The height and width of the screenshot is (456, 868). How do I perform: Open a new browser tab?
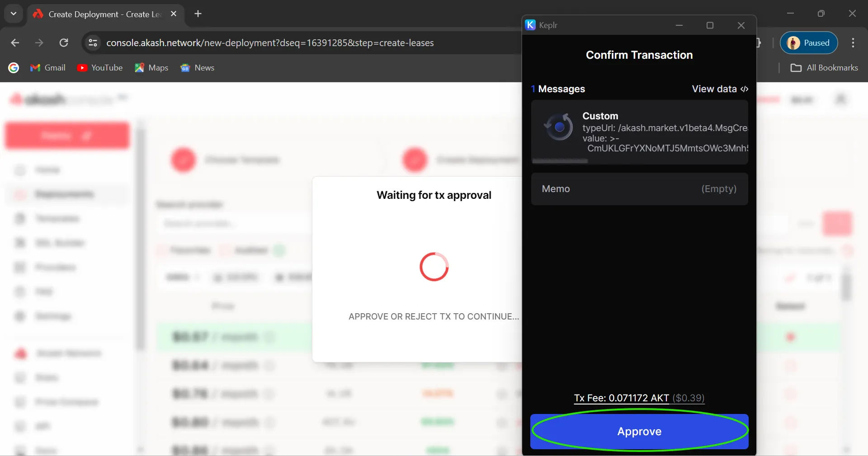tap(198, 14)
